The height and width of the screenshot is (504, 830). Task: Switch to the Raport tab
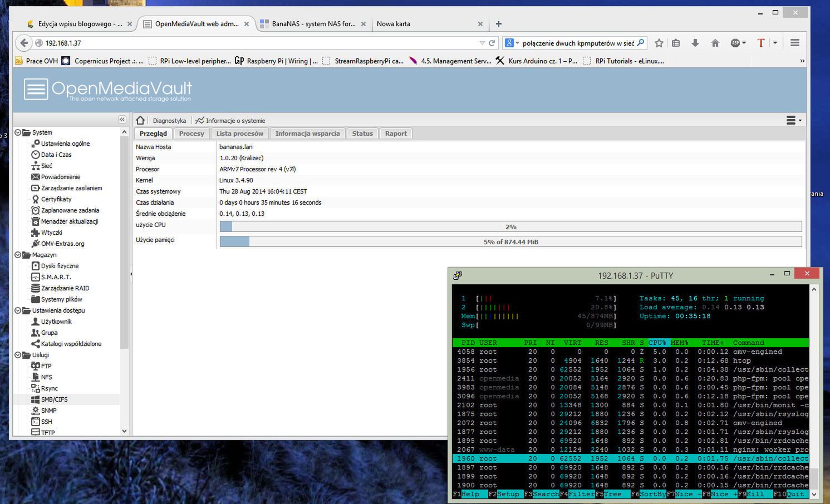(x=396, y=134)
